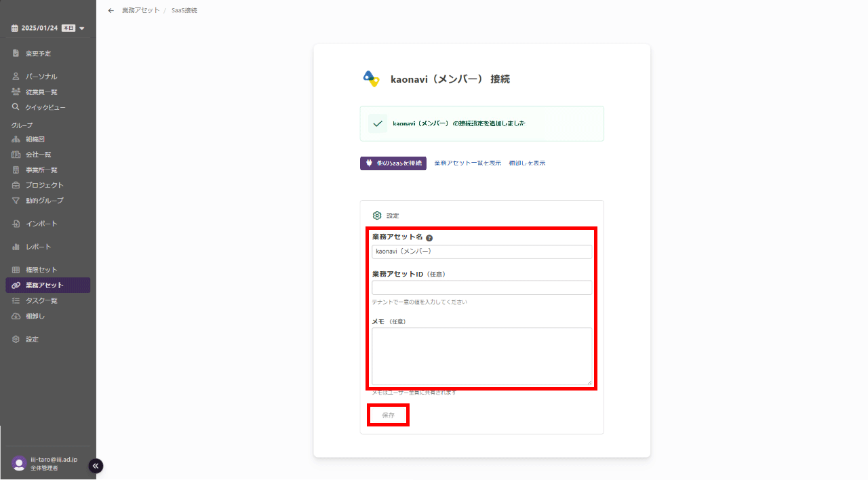Click inside the メモ text area

click(x=481, y=356)
